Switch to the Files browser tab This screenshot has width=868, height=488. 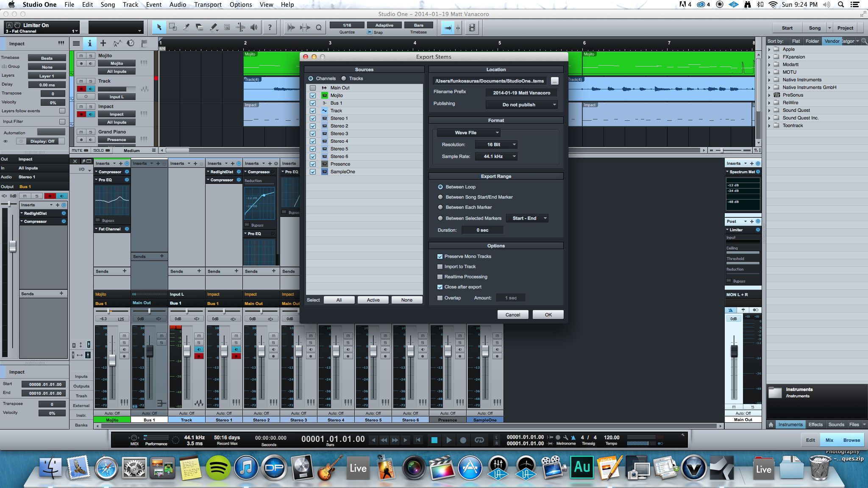click(x=854, y=424)
